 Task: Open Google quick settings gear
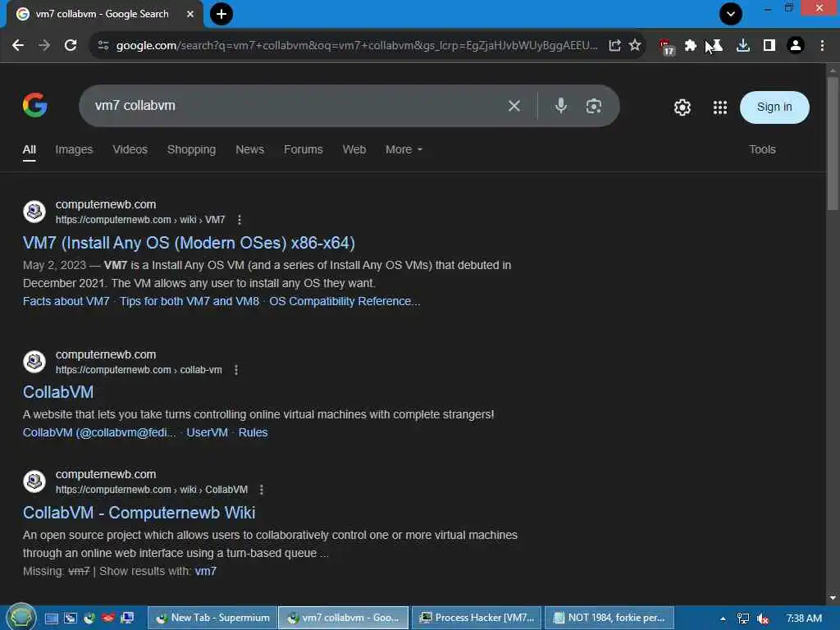pos(682,107)
